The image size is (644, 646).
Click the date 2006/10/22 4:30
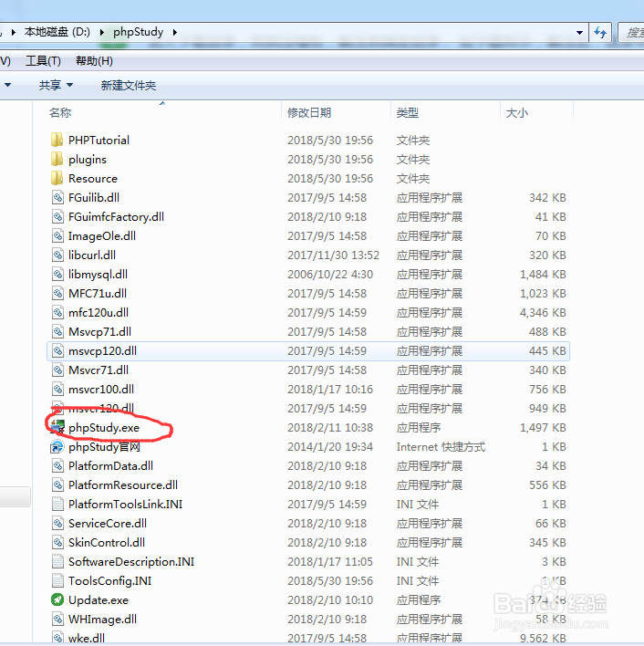pyautogui.click(x=330, y=274)
